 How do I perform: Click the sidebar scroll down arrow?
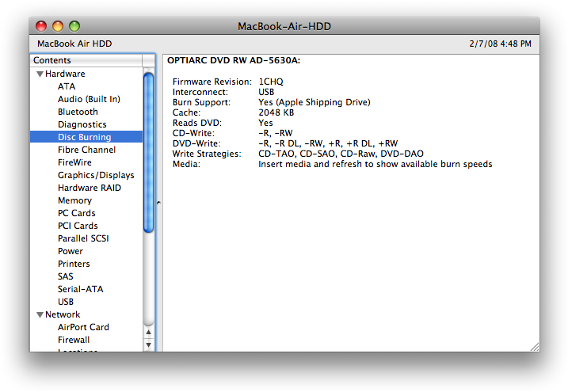pos(148,344)
